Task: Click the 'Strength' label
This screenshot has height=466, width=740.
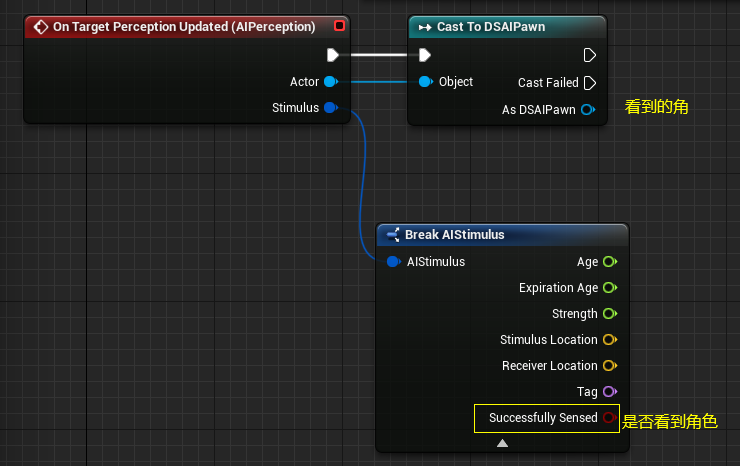Action: point(574,314)
